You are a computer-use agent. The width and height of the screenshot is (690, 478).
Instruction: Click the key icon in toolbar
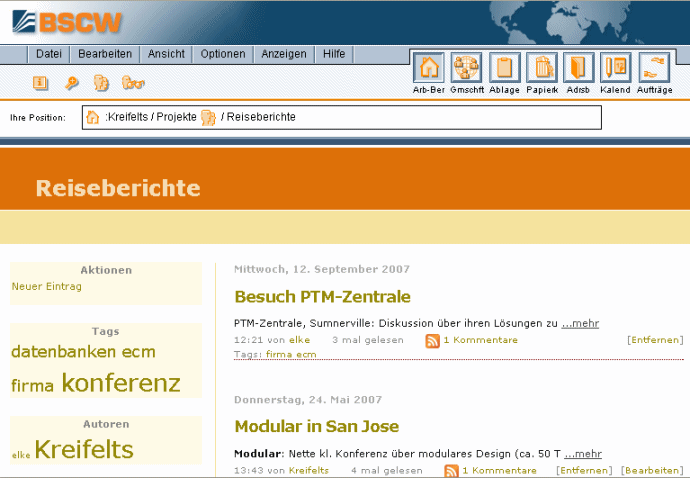(x=72, y=83)
